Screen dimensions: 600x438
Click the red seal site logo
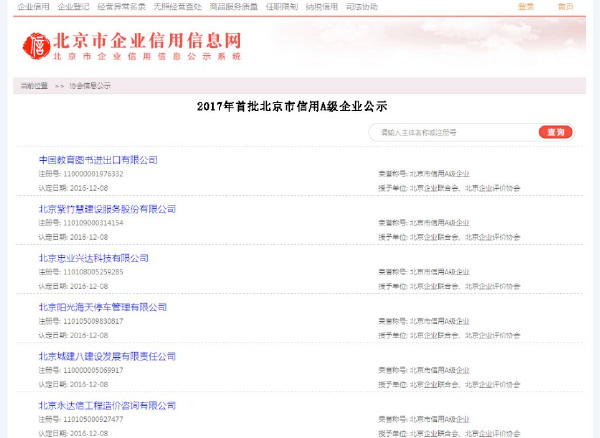tap(36, 46)
